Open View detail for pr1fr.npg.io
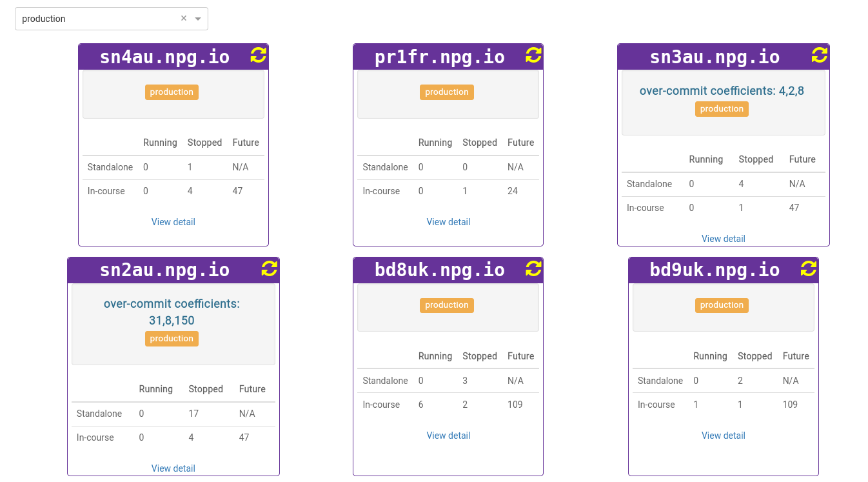This screenshot has width=868, height=482. (x=448, y=222)
